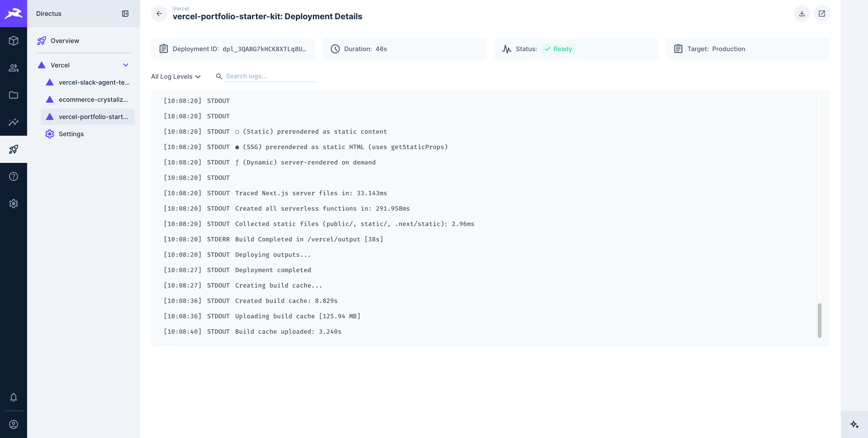Screen dimensions: 868x438
Task: Download the deployment logs
Action: (802, 14)
